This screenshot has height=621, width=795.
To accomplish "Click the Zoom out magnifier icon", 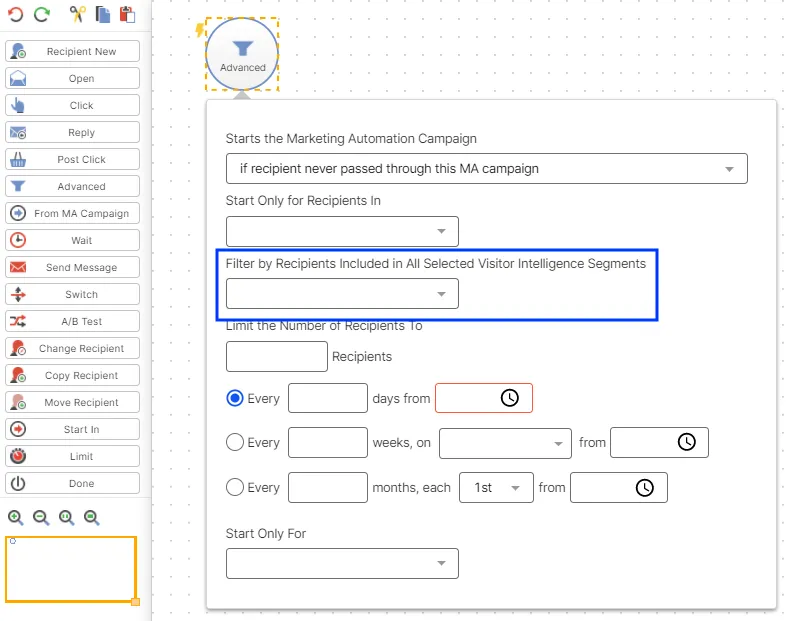I will [41, 517].
